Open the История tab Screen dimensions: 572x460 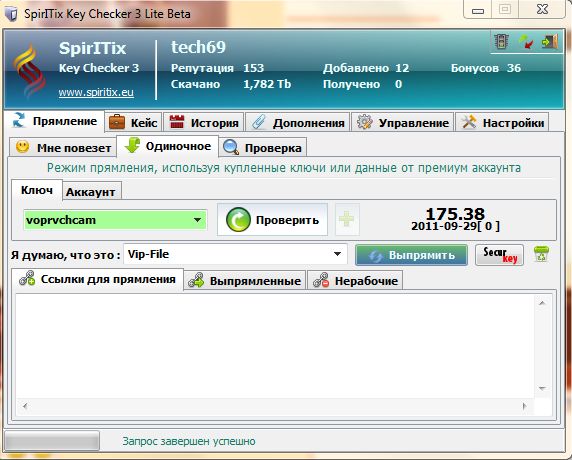point(204,123)
